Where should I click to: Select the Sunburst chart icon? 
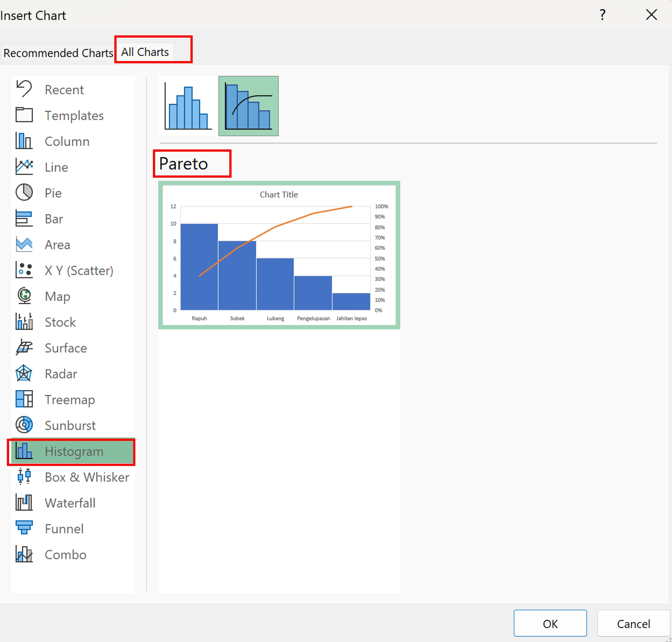click(x=24, y=425)
